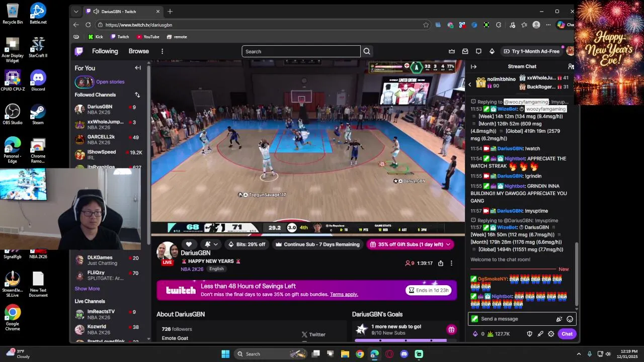644x362 pixels.
Task: Click Try 1-Month Ad-Free button
Action: pos(531,51)
